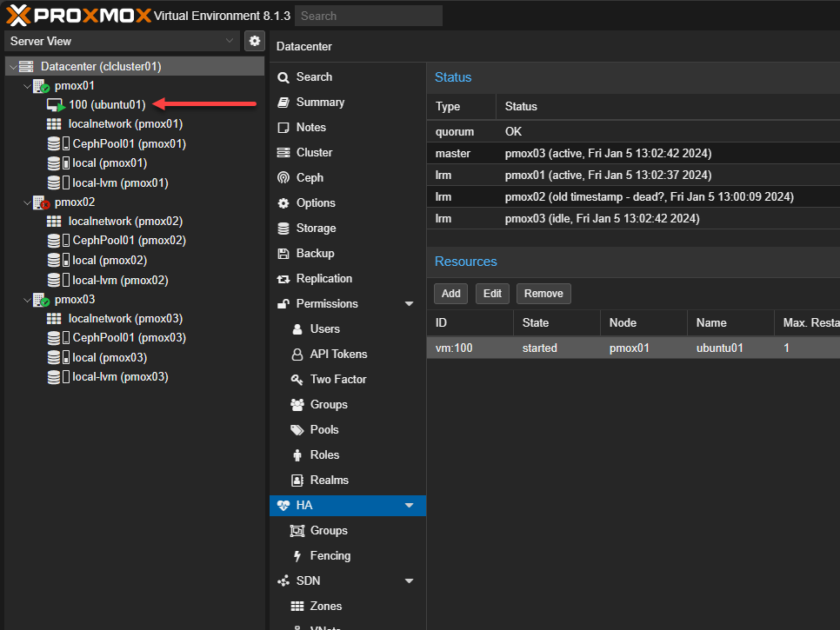Click the Remove resource button
Screen dimensions: 840x630
click(x=543, y=294)
